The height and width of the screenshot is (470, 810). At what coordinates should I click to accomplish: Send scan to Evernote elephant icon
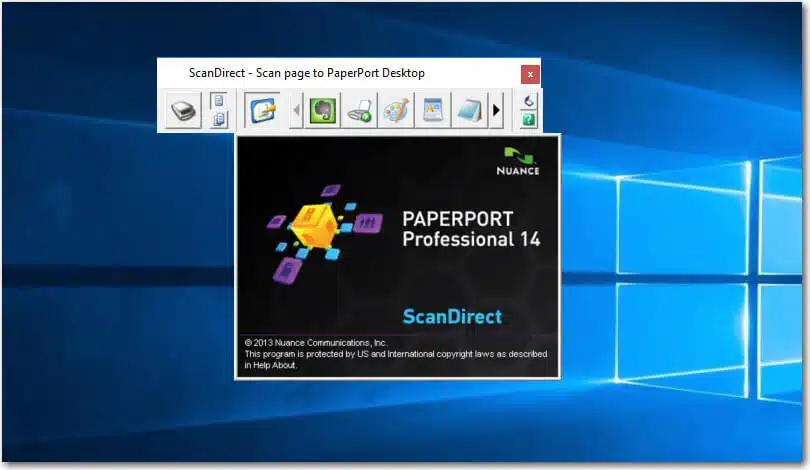(322, 110)
